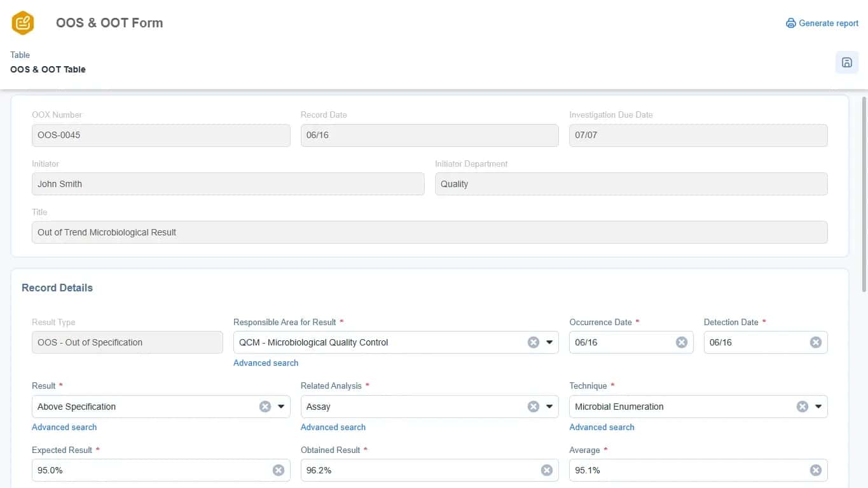Clear the Related Analysis selection
868x488 pixels.
533,407
